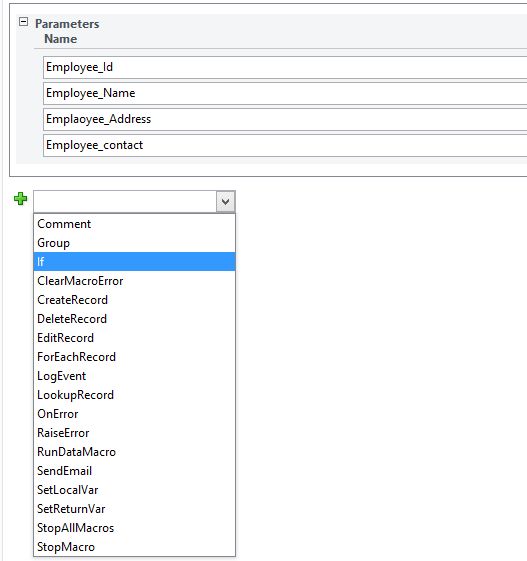Click the Name column label

coord(60,39)
